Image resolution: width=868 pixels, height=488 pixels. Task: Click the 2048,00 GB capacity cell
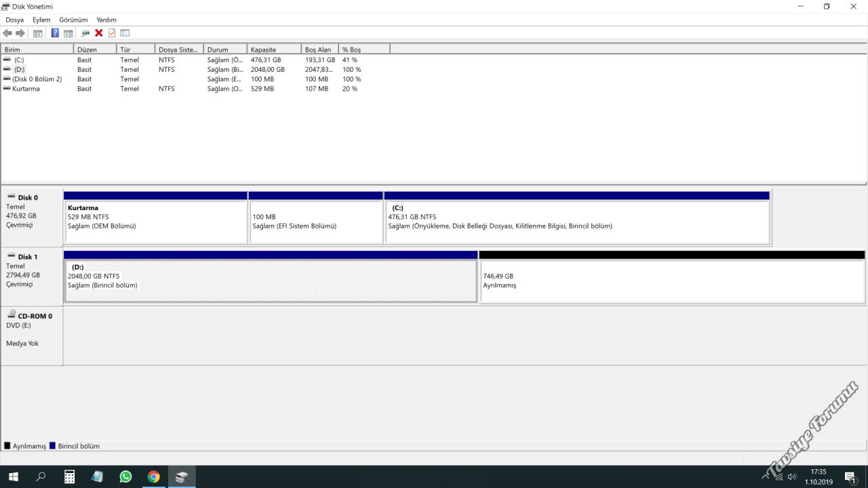coord(268,70)
